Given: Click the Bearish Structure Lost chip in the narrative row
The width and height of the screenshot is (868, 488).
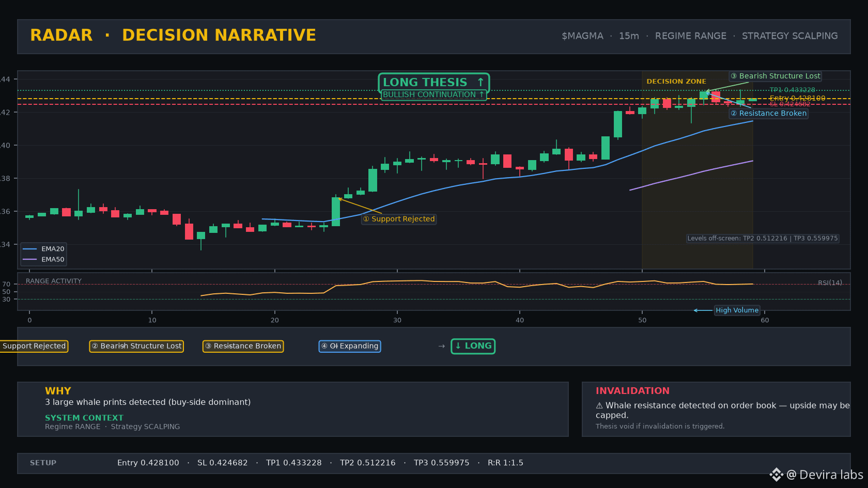Looking at the screenshot, I should click(136, 346).
